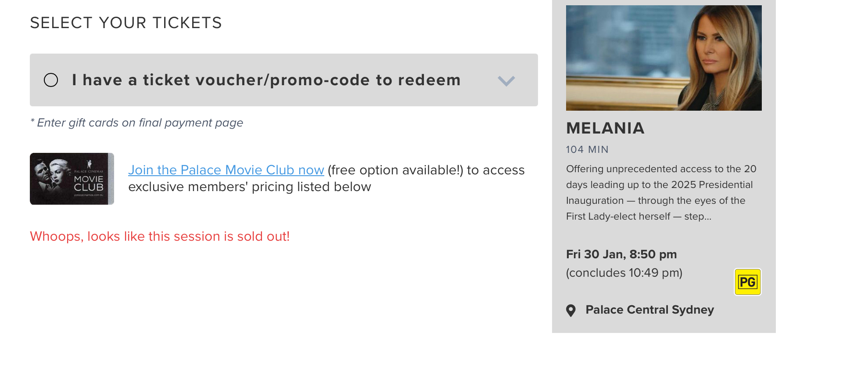Click the movie synopsis description text

(661, 184)
